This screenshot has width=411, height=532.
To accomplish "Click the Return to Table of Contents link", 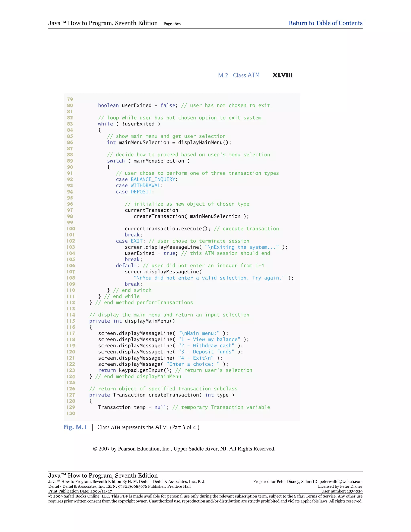I will pos(325,23).
